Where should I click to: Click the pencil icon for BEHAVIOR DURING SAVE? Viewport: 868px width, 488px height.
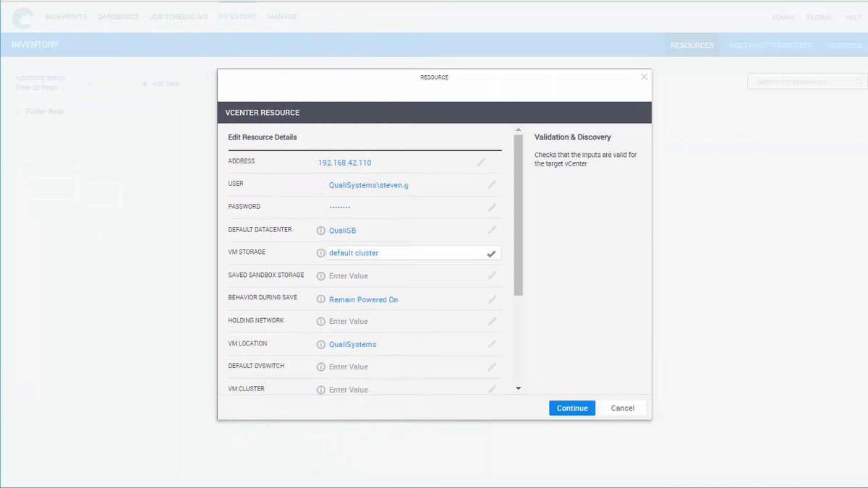tap(492, 299)
